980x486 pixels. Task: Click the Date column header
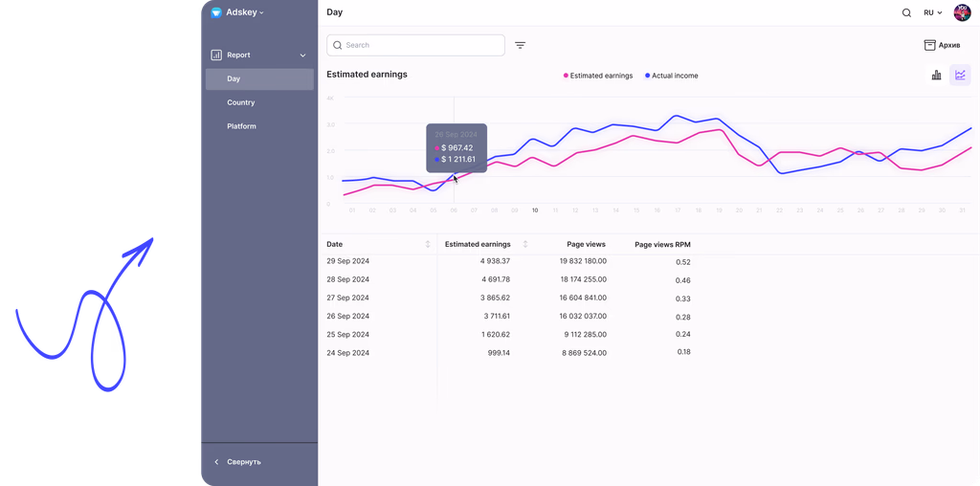coord(334,244)
